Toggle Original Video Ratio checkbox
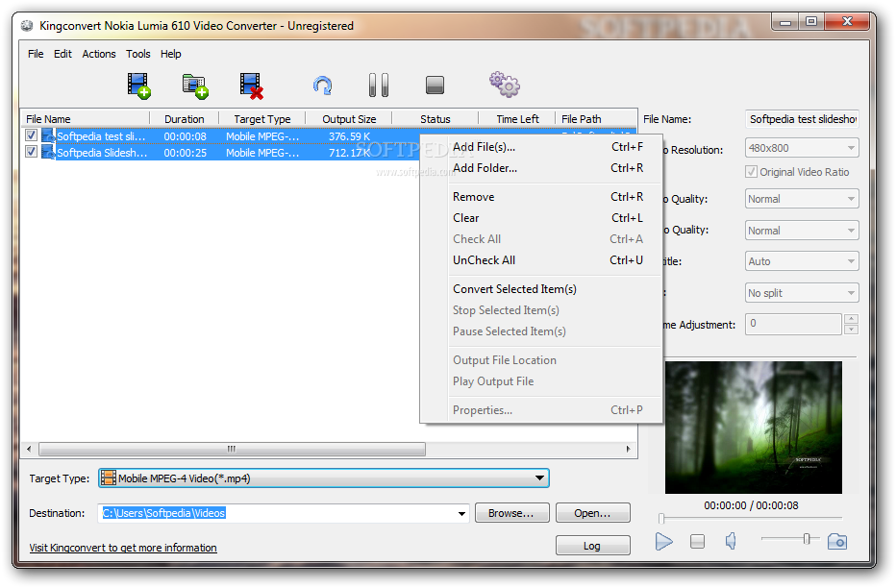This screenshot has width=896, height=588. [752, 172]
